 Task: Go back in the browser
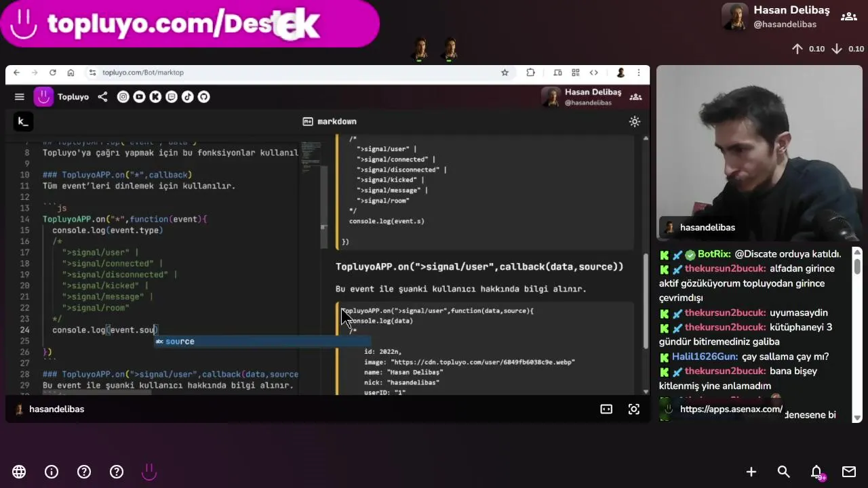point(17,73)
